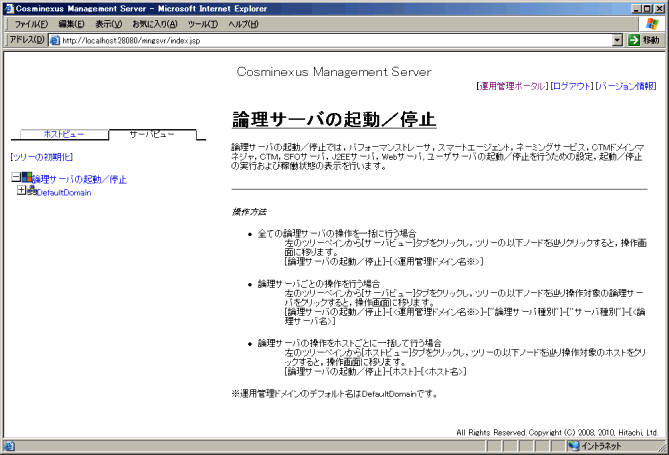Click the ログアウト link

click(x=572, y=87)
